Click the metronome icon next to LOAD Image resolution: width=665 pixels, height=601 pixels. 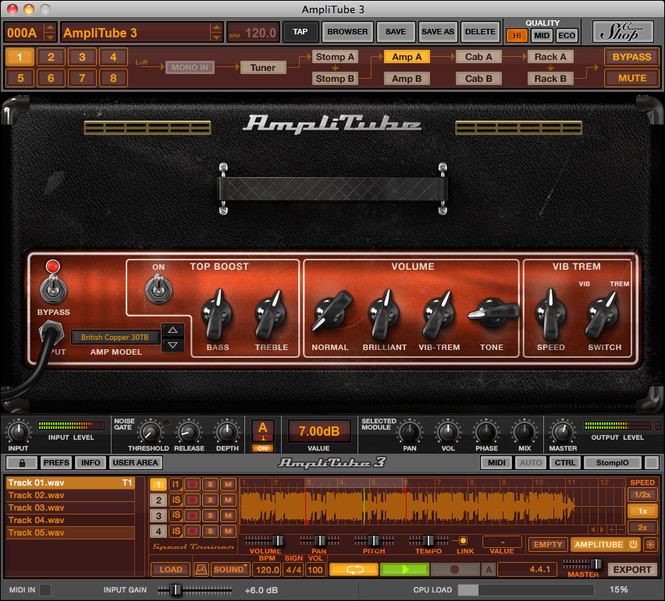(201, 569)
